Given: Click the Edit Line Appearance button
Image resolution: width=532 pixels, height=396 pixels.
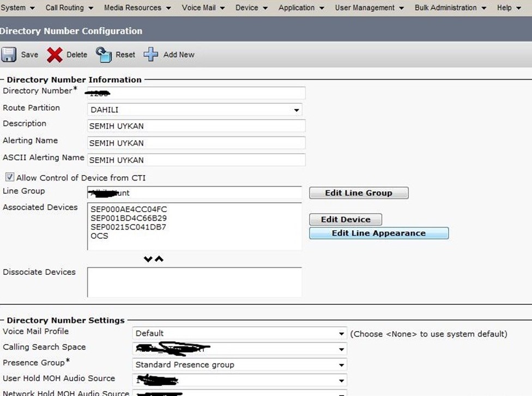Looking at the screenshot, I should (378, 233).
